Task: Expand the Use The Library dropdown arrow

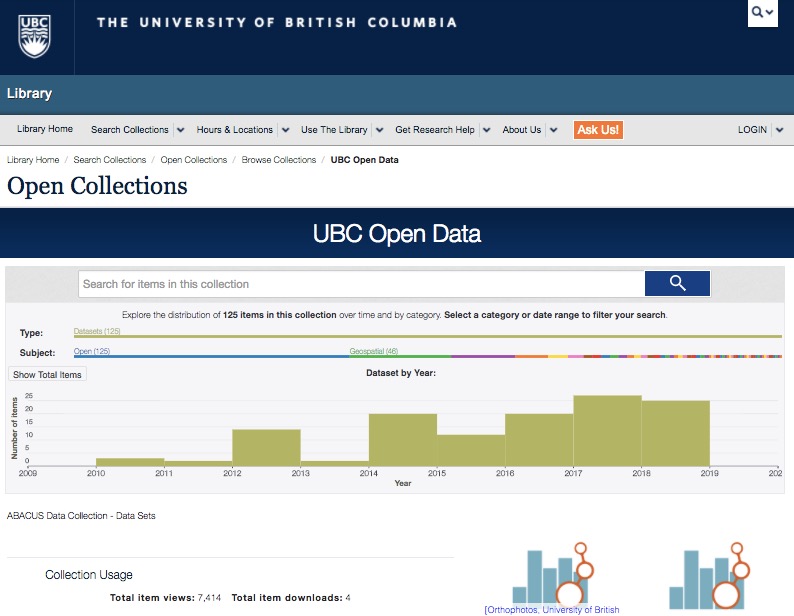Action: tap(380, 130)
